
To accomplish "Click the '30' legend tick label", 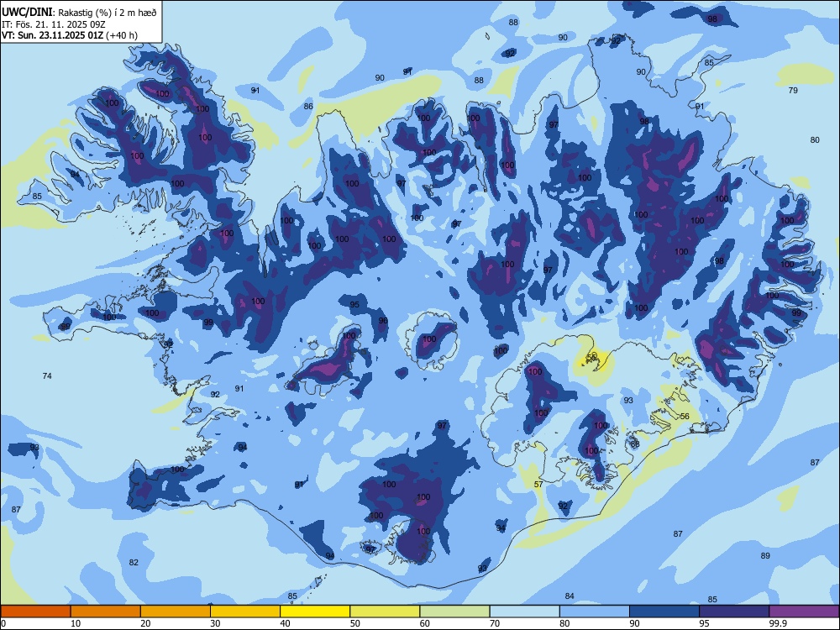I will 215,623.
